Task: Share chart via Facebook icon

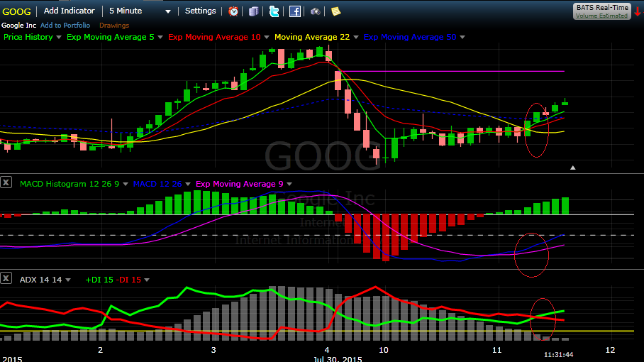Action: (294, 11)
